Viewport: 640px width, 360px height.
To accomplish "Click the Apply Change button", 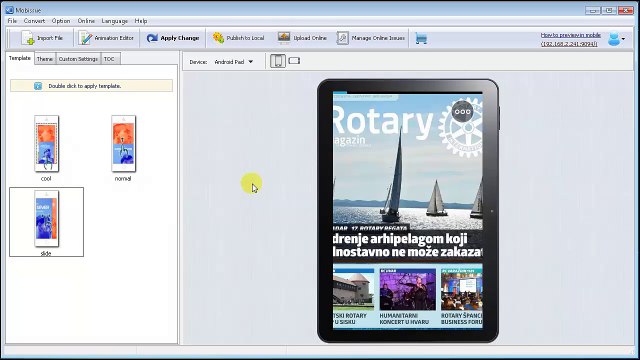I will (x=173, y=38).
